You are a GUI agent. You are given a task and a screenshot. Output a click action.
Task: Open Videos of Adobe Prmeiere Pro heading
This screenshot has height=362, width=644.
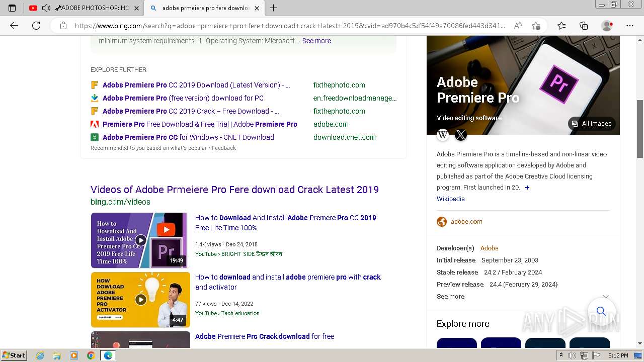[x=234, y=190]
